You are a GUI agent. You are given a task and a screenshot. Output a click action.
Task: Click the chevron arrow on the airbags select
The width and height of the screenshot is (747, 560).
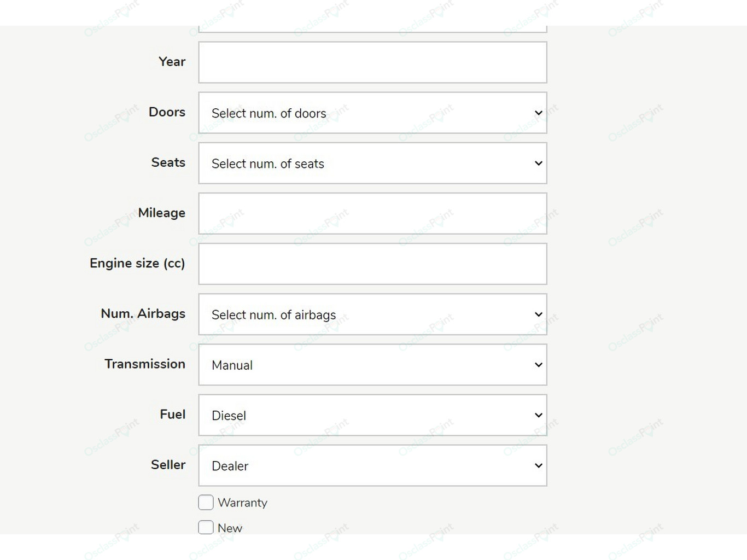point(538,314)
